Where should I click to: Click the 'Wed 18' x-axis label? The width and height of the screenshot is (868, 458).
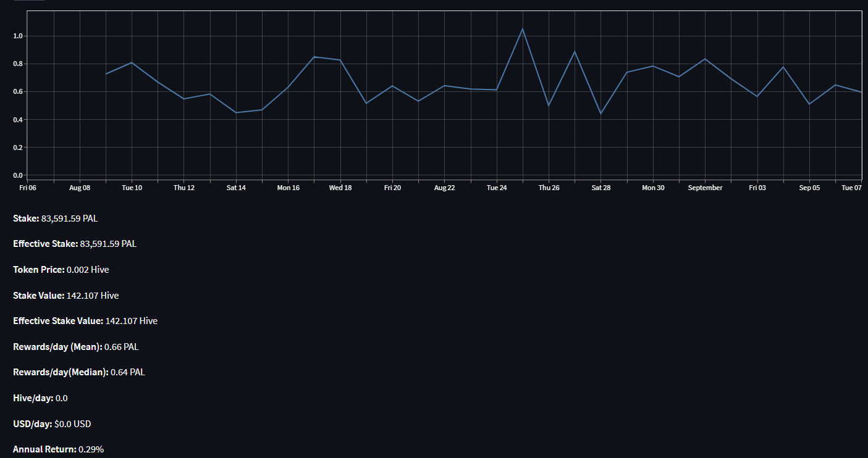pos(340,188)
